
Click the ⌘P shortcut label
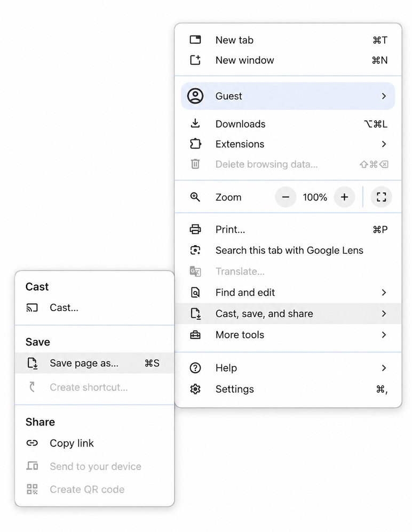pos(380,230)
